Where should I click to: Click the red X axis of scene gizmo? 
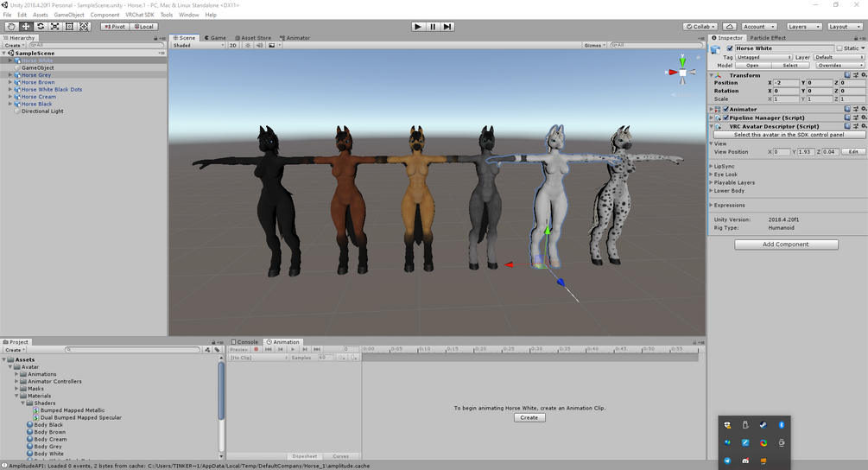pos(673,72)
